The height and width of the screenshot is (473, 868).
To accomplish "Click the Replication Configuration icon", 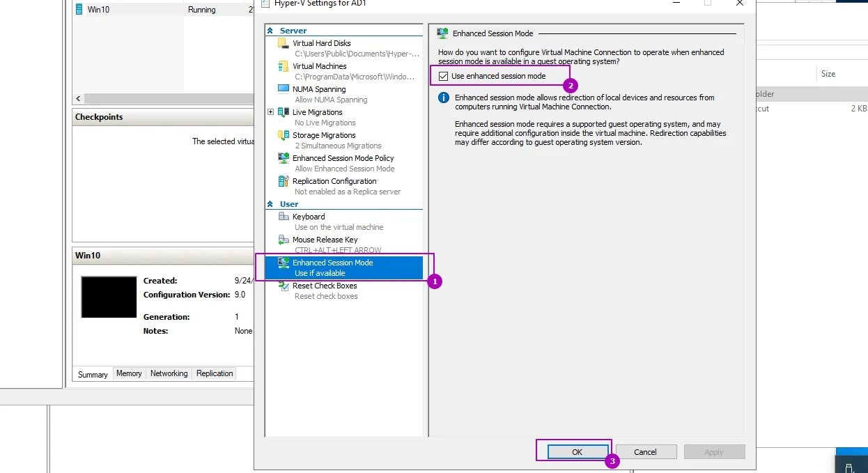I will pos(283,181).
